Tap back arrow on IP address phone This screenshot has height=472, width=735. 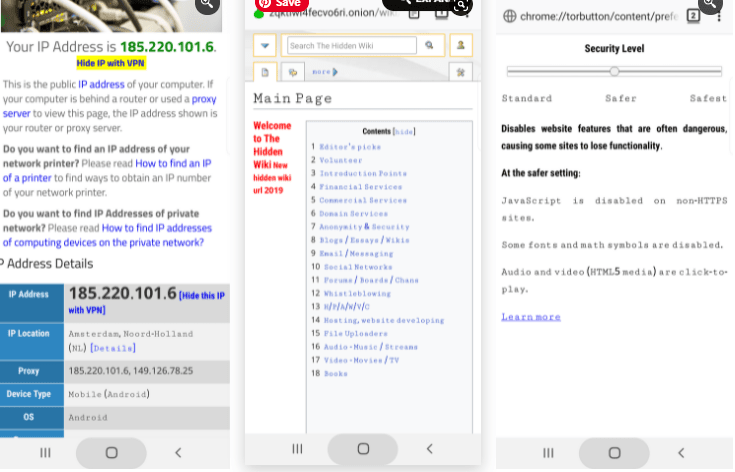point(178,452)
